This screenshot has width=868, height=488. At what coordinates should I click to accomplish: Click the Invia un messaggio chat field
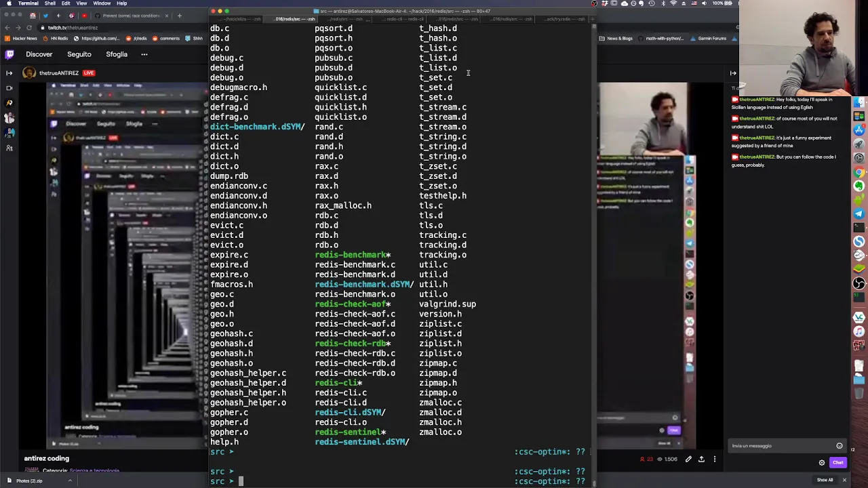click(787, 446)
